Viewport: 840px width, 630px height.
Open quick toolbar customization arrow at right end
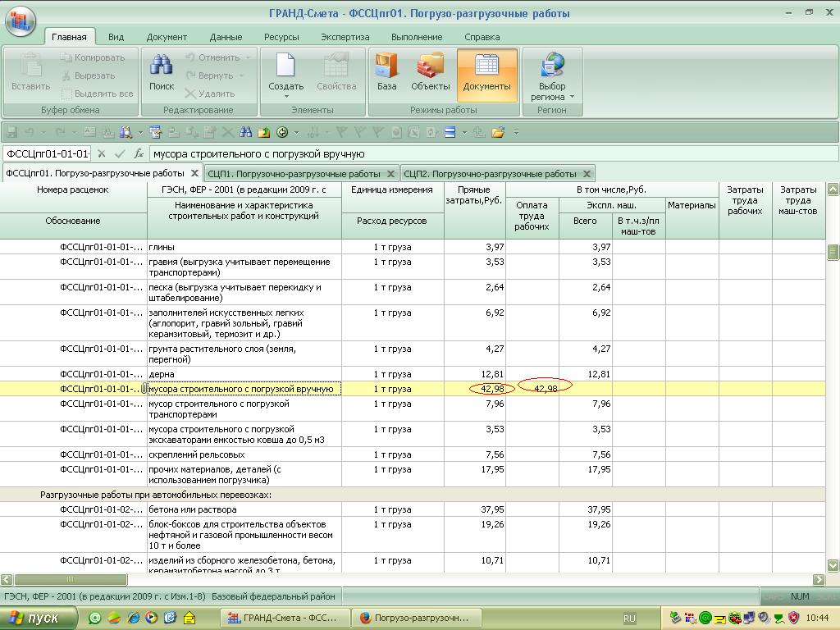pyautogui.click(x=516, y=132)
